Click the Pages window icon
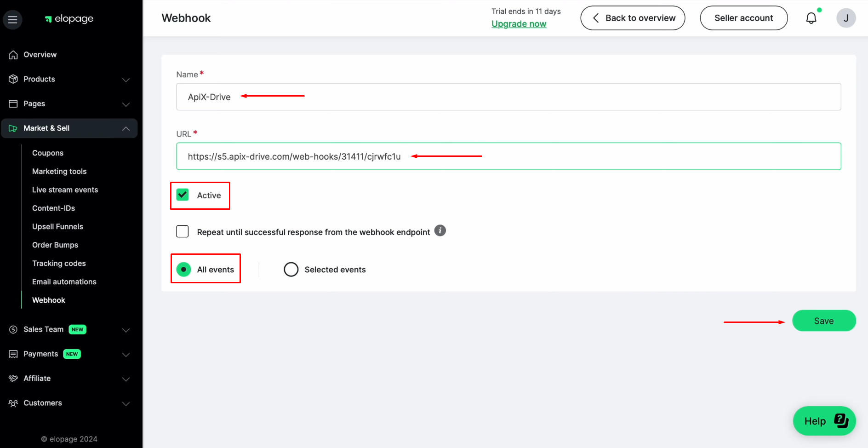This screenshot has width=868, height=448. click(x=13, y=103)
